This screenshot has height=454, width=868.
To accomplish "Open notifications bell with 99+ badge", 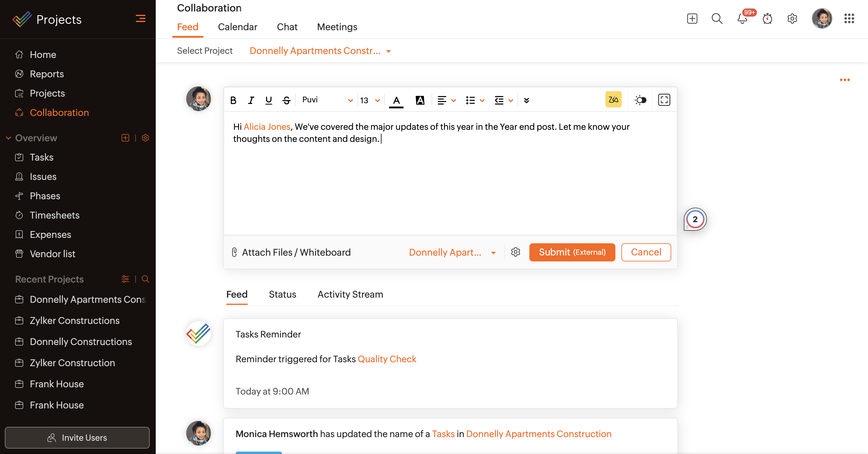I will (x=742, y=18).
